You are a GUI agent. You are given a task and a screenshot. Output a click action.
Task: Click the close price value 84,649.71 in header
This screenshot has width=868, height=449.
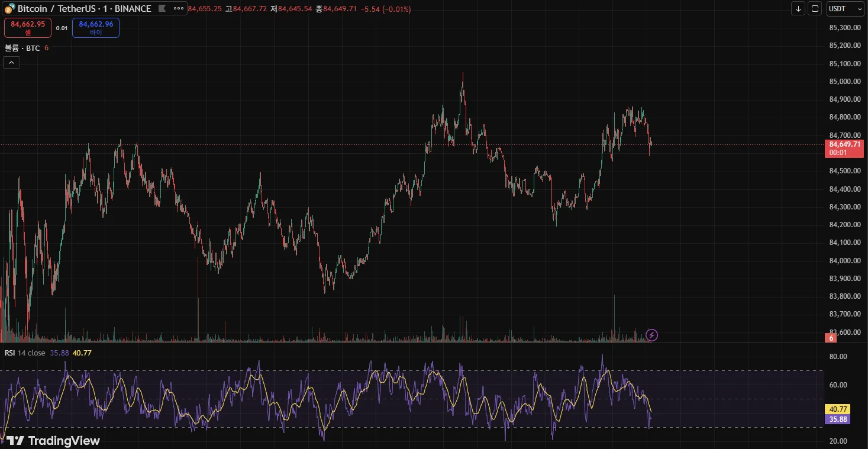[x=340, y=9]
